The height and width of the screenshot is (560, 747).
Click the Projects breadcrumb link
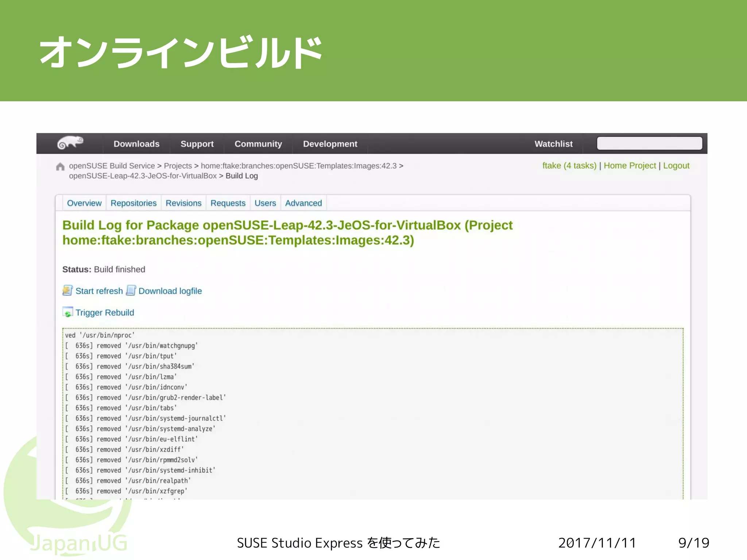coord(178,166)
